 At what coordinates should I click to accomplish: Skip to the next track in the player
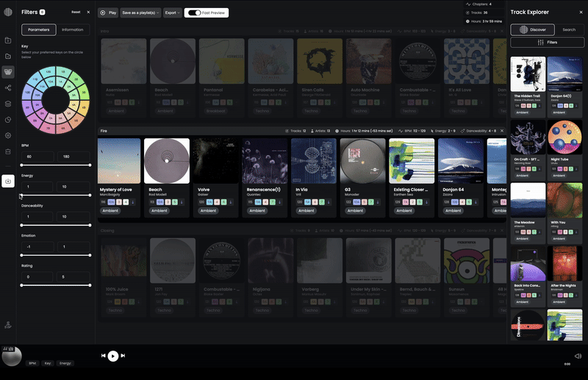(123, 356)
